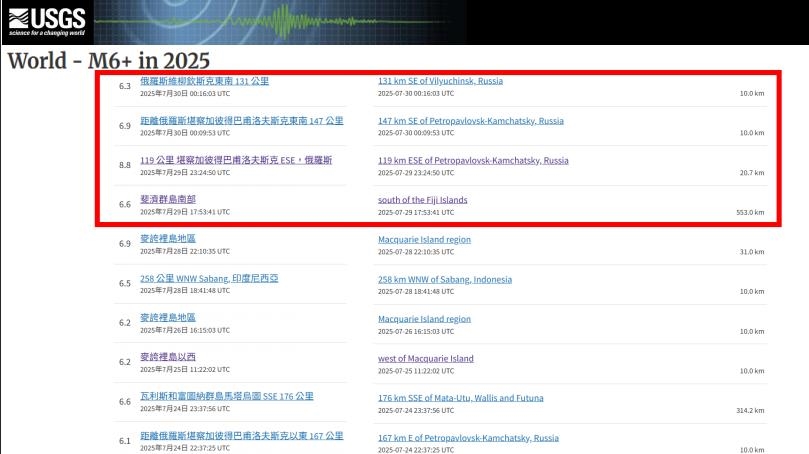Open Chinese link ending 'SSE 176 公里'
The image size is (809, 454).
tap(226, 396)
